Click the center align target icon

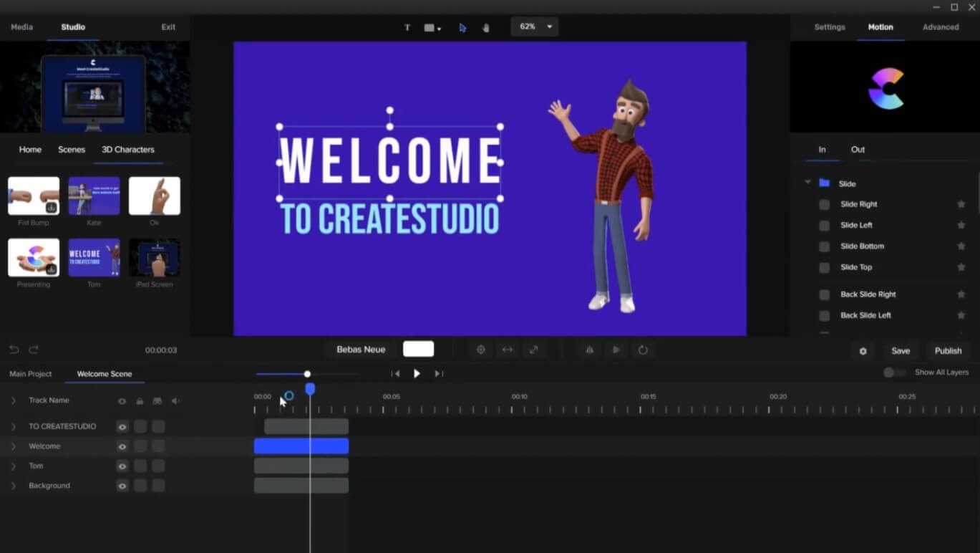[481, 350]
